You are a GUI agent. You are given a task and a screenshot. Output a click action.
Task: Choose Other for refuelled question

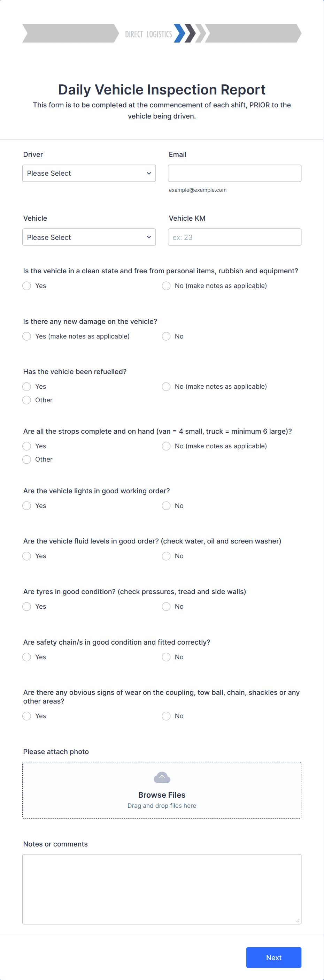[26, 400]
